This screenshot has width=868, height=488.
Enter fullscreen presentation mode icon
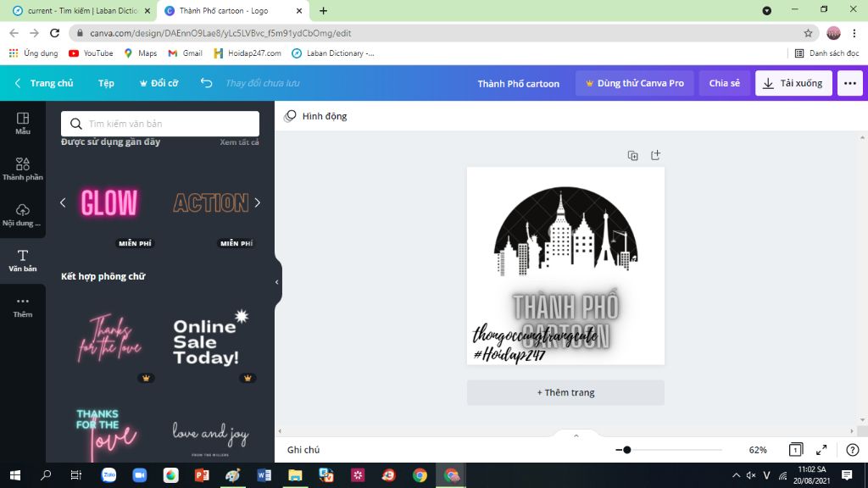click(821, 450)
